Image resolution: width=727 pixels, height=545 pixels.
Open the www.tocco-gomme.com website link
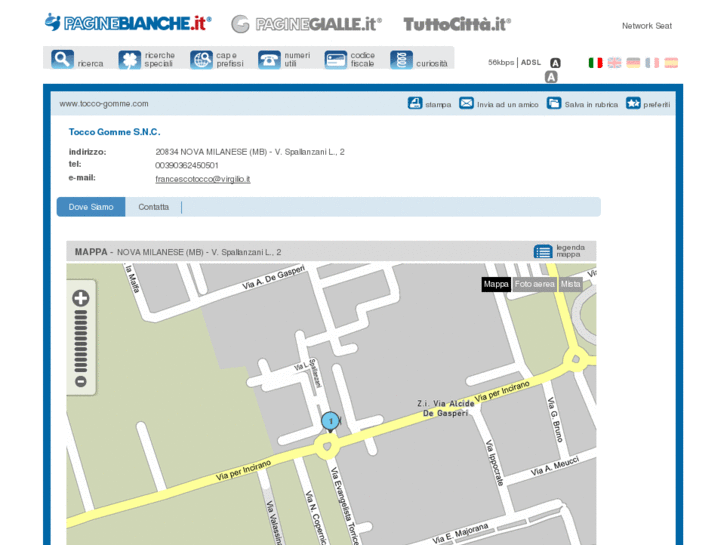point(104,104)
